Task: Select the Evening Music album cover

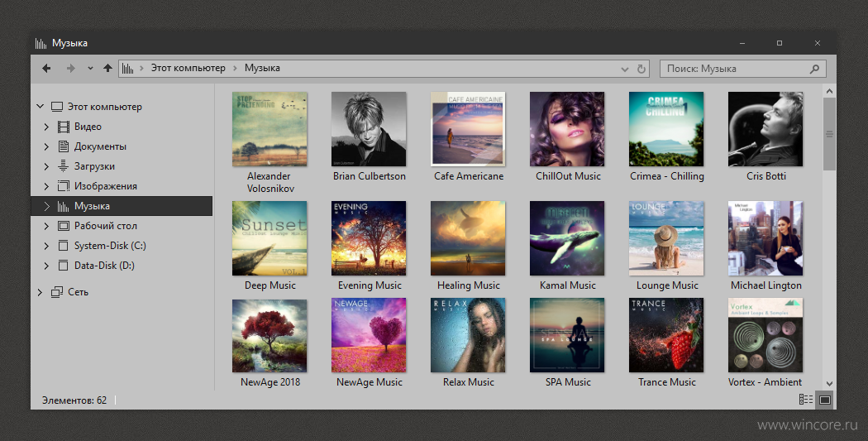Action: (x=369, y=238)
